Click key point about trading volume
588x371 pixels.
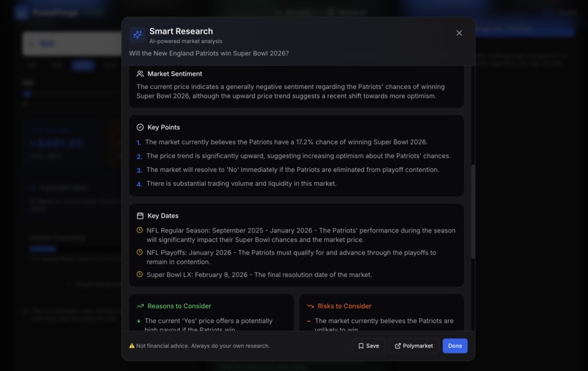tap(241, 184)
